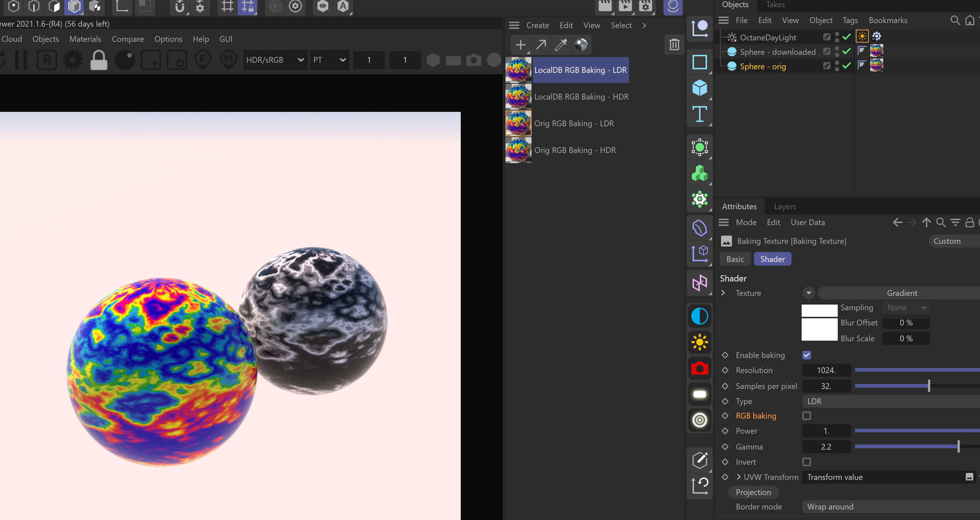Click the yellow sun light icon

[x=699, y=342]
